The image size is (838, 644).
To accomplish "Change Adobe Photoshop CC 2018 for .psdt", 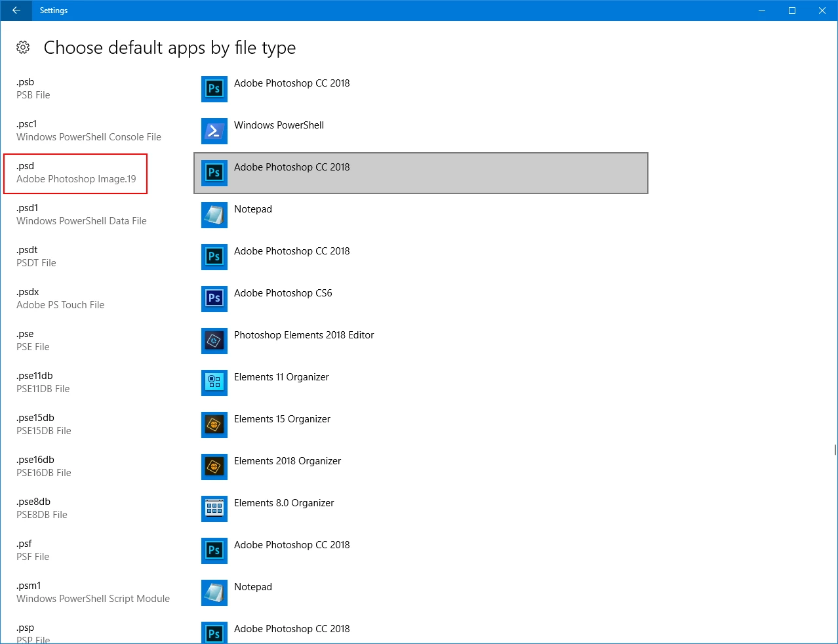I will 421,257.
